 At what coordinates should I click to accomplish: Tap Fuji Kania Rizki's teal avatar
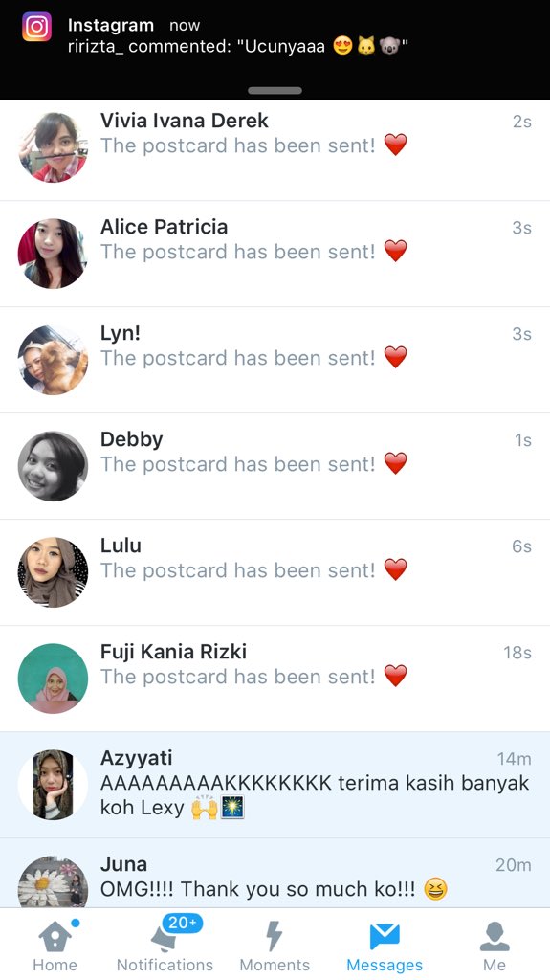(54, 679)
